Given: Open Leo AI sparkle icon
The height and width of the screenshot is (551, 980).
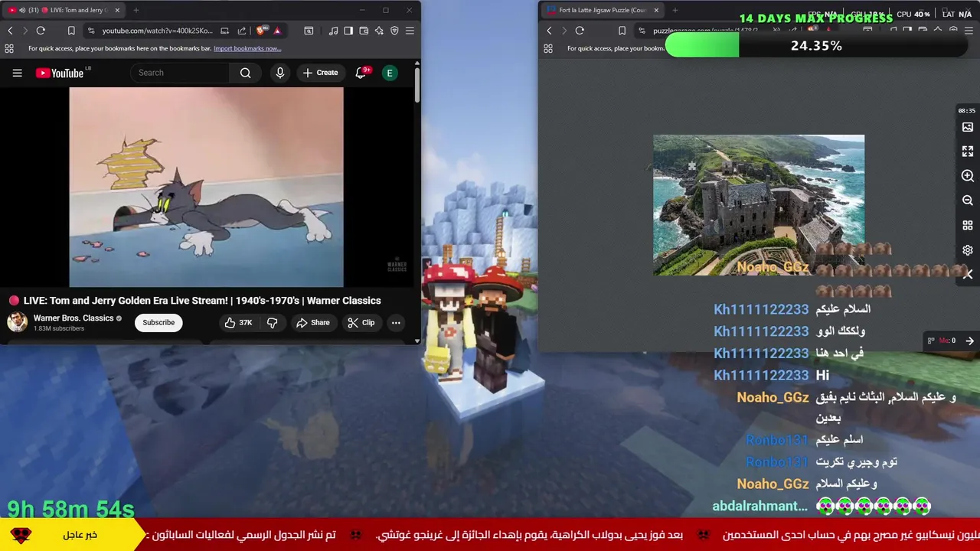Looking at the screenshot, I should click(x=379, y=31).
